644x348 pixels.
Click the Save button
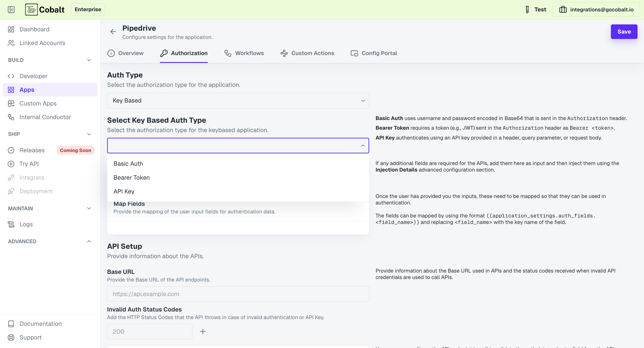(624, 32)
